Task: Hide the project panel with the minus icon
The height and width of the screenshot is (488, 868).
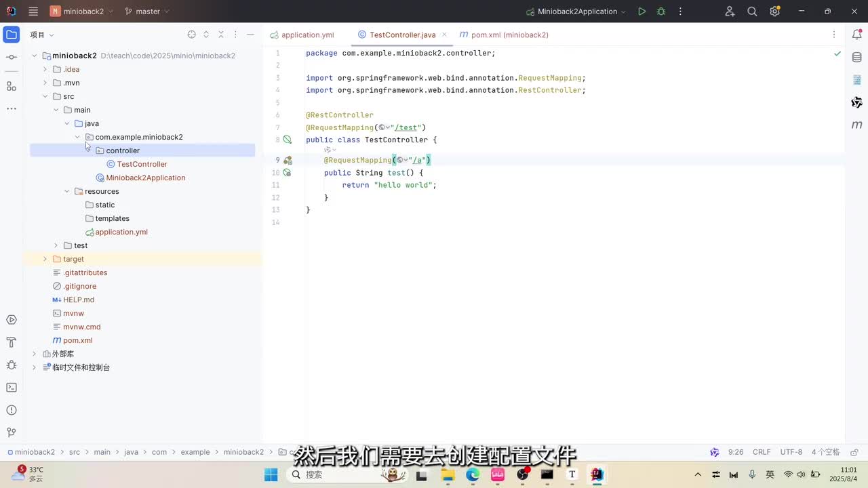Action: 250,35
